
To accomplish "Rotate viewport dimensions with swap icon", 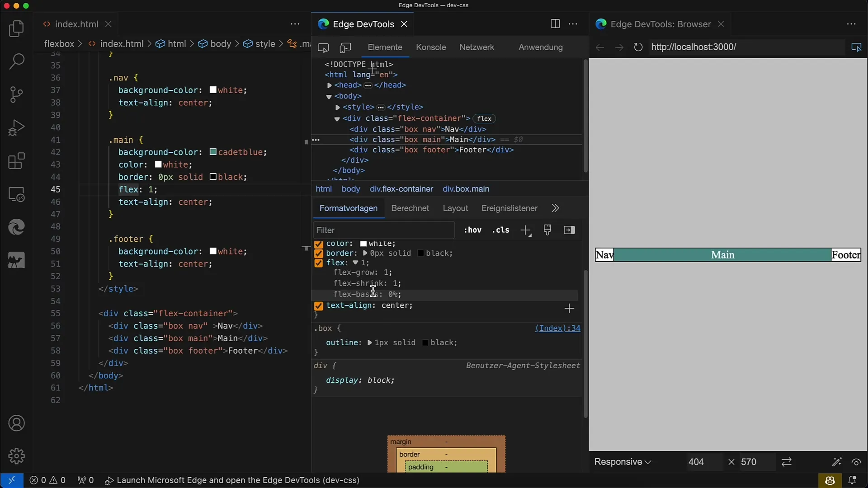I will click(787, 462).
